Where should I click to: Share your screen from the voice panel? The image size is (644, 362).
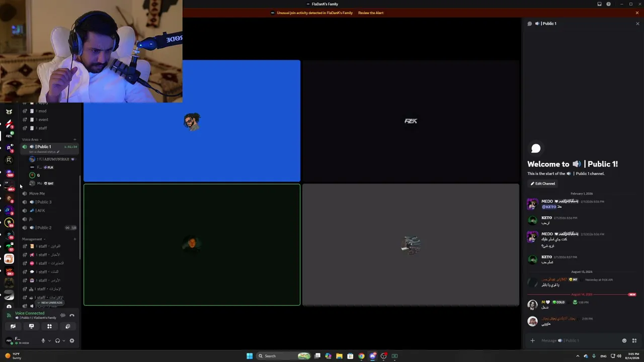coord(31,327)
